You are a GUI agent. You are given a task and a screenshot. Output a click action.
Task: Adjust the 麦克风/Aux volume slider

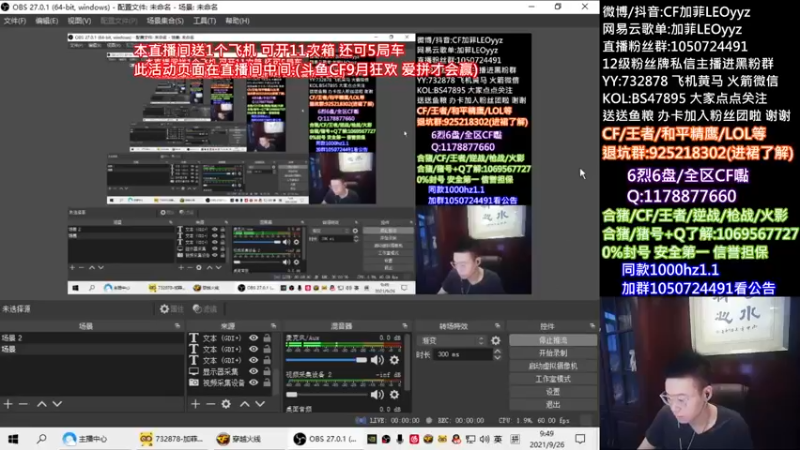coord(326,360)
